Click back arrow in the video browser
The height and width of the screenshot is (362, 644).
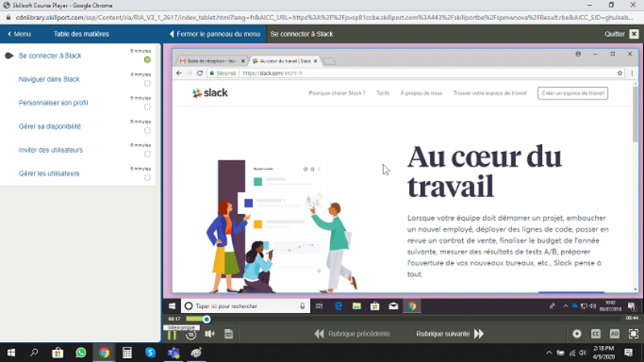(x=179, y=73)
